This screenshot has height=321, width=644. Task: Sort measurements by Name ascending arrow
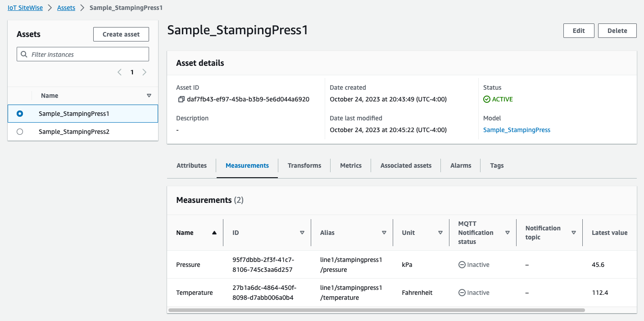tap(214, 233)
